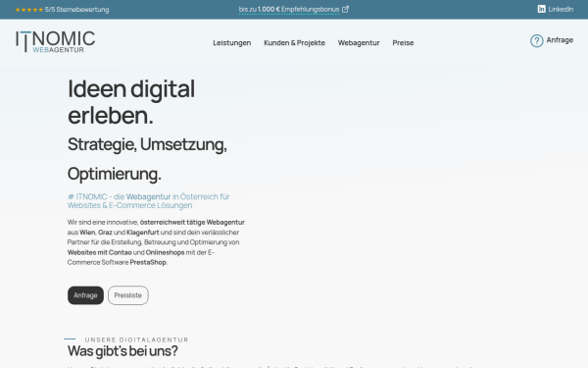The height and width of the screenshot is (368, 588).
Task: Click the 'UNSERE DIGITALAGENTUR' label
Action: point(136,340)
